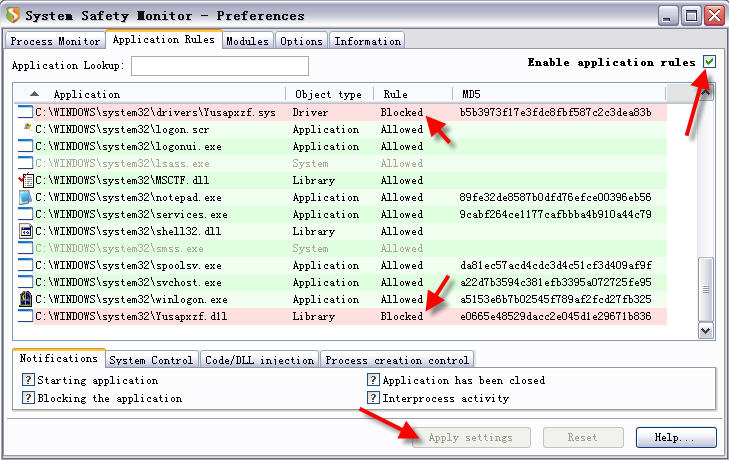Select the Notifications sub-tab
This screenshot has height=460, width=729.
(59, 358)
